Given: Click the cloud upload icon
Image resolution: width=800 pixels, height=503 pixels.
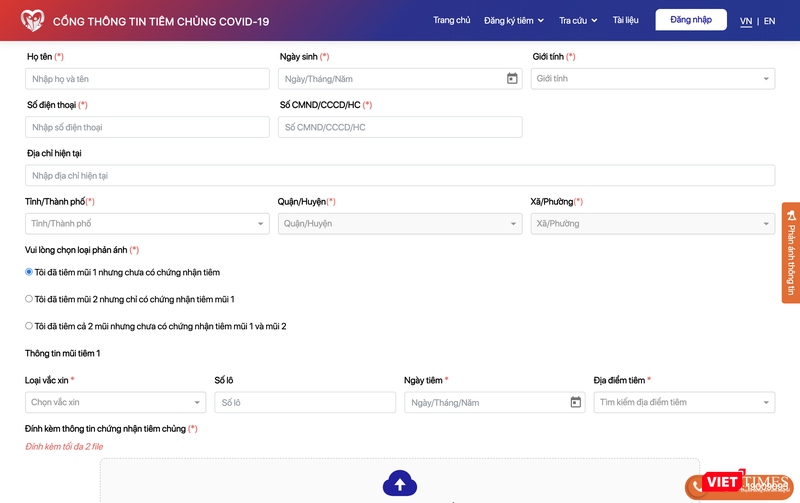Looking at the screenshot, I should (x=399, y=483).
